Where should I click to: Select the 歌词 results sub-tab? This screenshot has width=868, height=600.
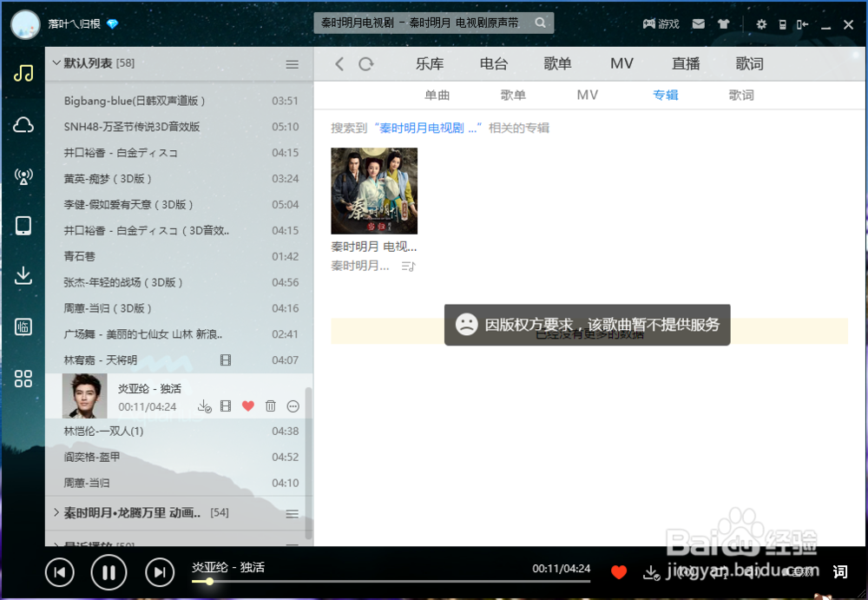click(x=741, y=96)
